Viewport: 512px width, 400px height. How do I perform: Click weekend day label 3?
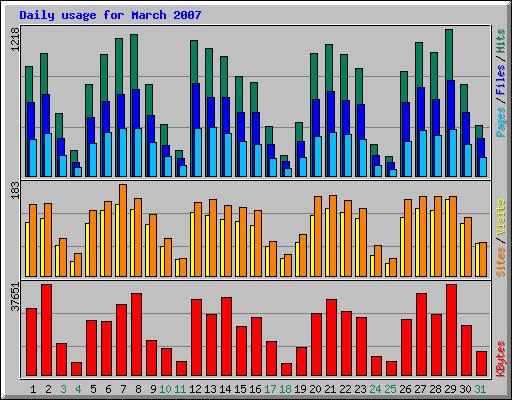[x=63, y=389]
